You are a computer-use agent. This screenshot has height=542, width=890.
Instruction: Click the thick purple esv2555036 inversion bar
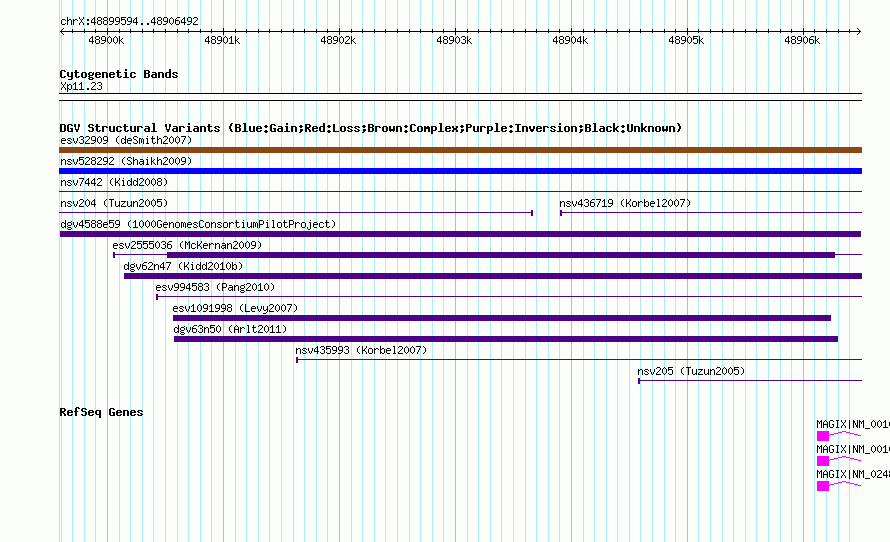[501, 255]
